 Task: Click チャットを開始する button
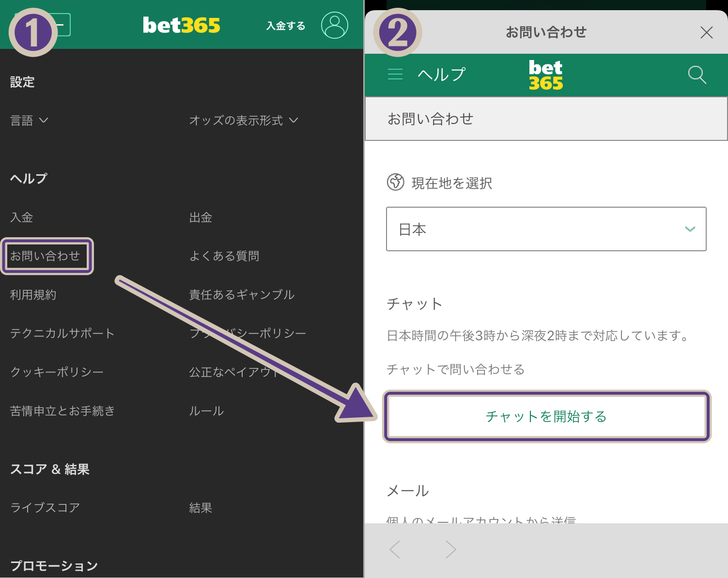547,416
